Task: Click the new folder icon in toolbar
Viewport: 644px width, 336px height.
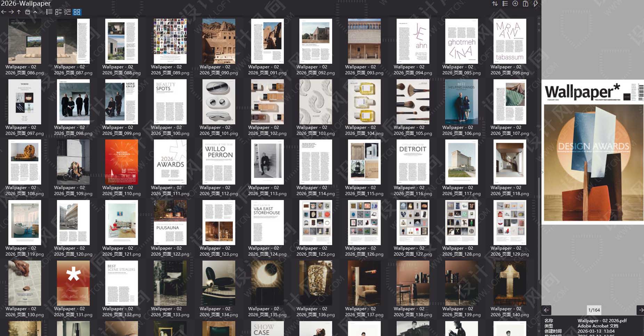Action: [27, 12]
